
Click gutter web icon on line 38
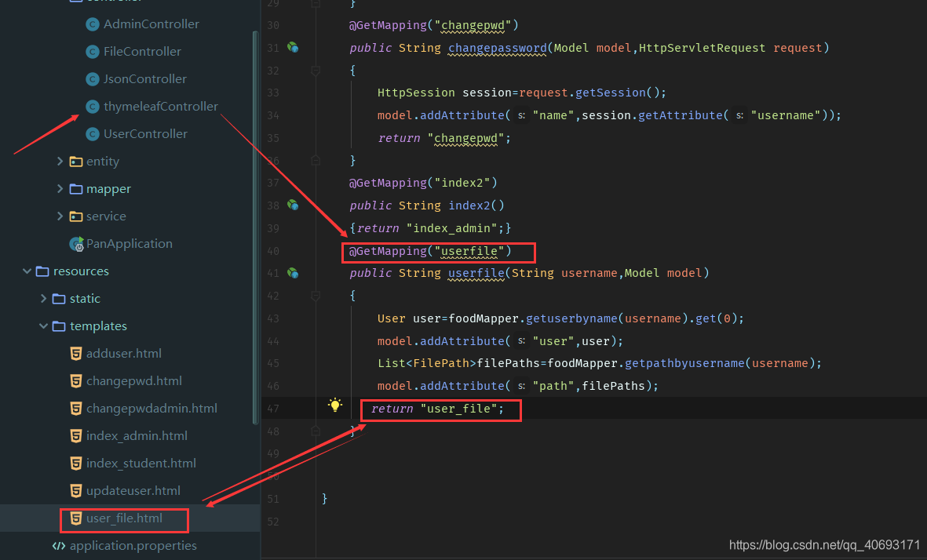[293, 205]
